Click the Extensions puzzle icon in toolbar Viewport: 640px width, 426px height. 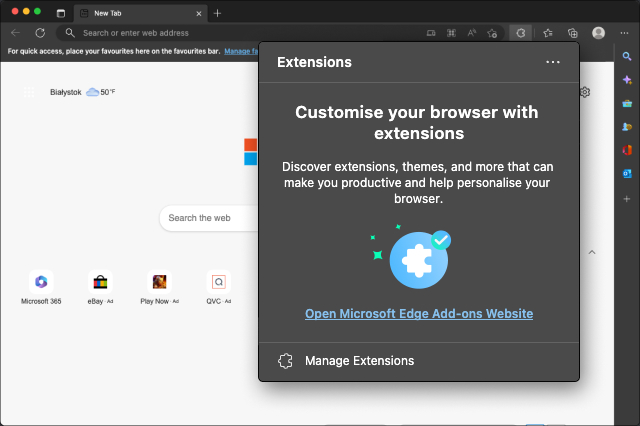520,32
